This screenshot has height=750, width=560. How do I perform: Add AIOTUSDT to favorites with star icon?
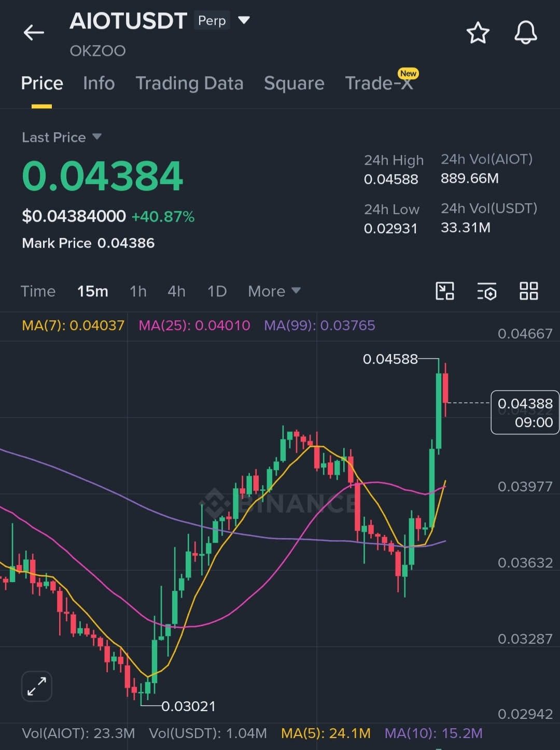[x=478, y=33]
